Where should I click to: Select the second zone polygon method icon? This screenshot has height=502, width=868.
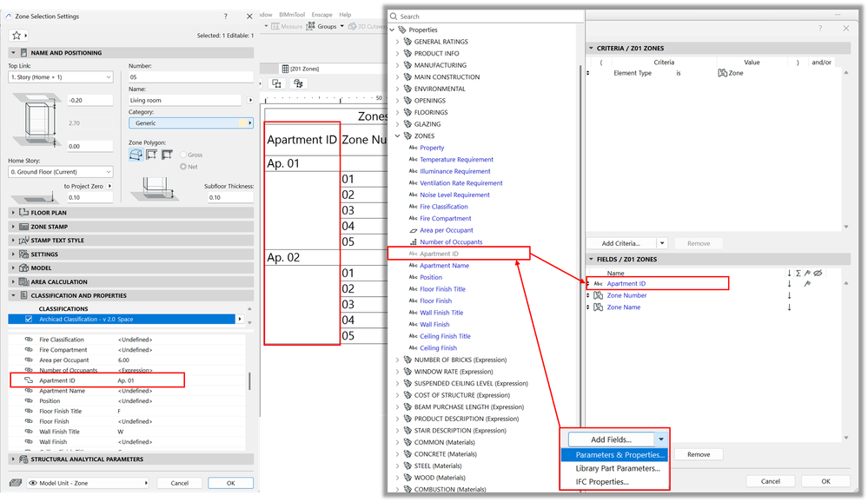point(151,155)
